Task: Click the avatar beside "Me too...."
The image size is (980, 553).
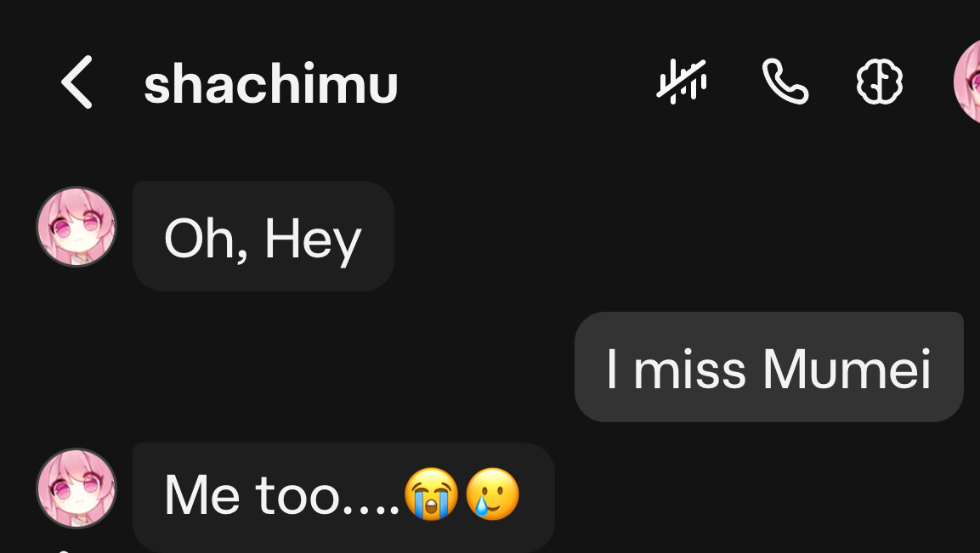Action: pos(76,488)
